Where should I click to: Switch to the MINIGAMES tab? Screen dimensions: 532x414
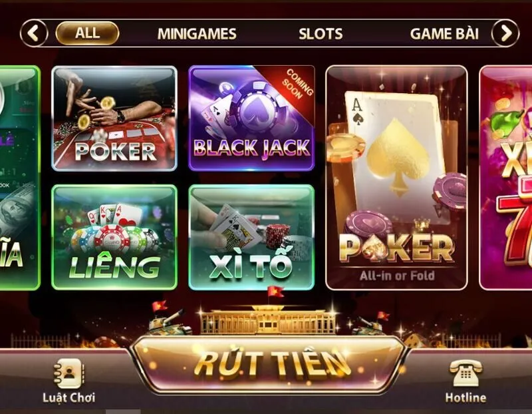coord(197,34)
